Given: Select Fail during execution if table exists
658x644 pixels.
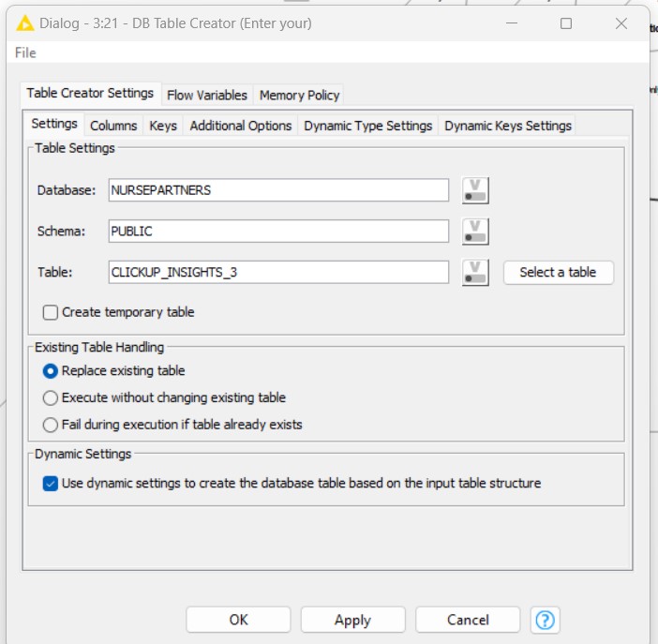Looking at the screenshot, I should (51, 425).
